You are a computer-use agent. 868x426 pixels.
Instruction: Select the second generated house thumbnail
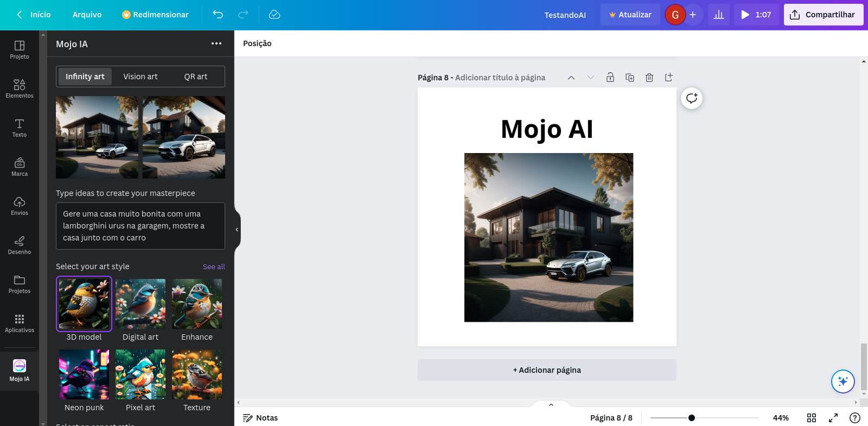tap(184, 137)
